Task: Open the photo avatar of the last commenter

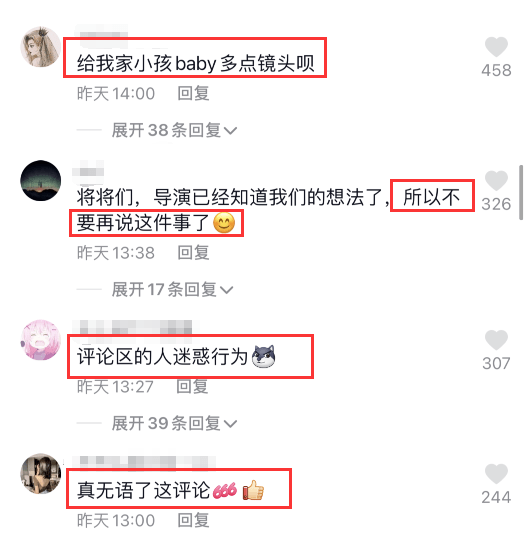Action: point(41,474)
